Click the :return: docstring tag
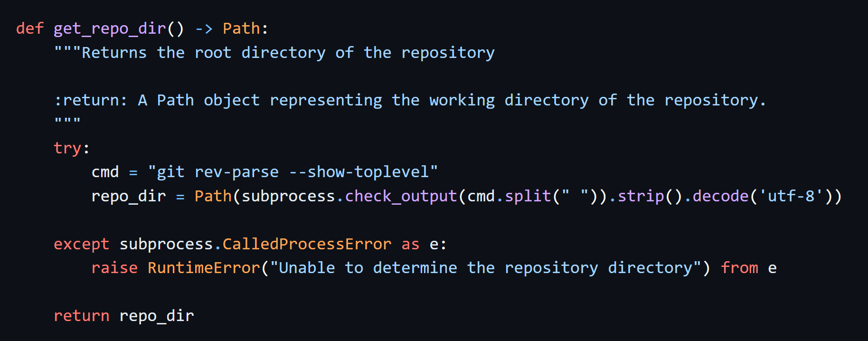The width and height of the screenshot is (868, 341). click(91, 101)
